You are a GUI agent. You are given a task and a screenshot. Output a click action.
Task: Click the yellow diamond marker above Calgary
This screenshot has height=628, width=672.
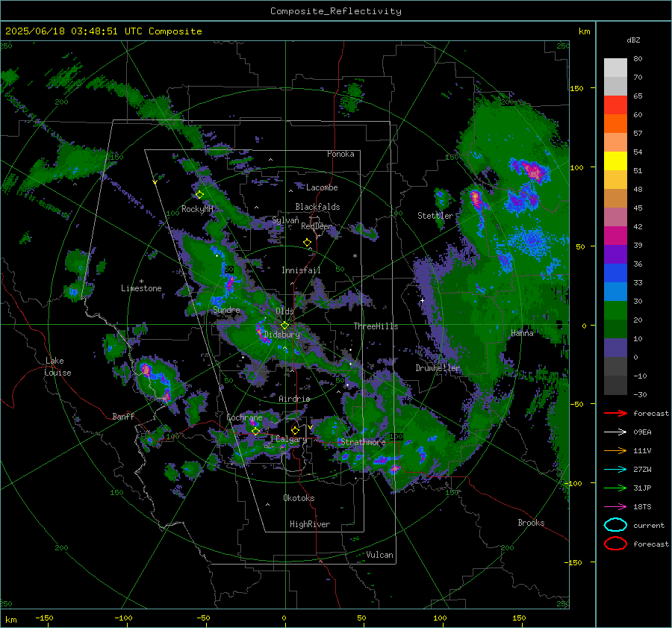point(295,430)
